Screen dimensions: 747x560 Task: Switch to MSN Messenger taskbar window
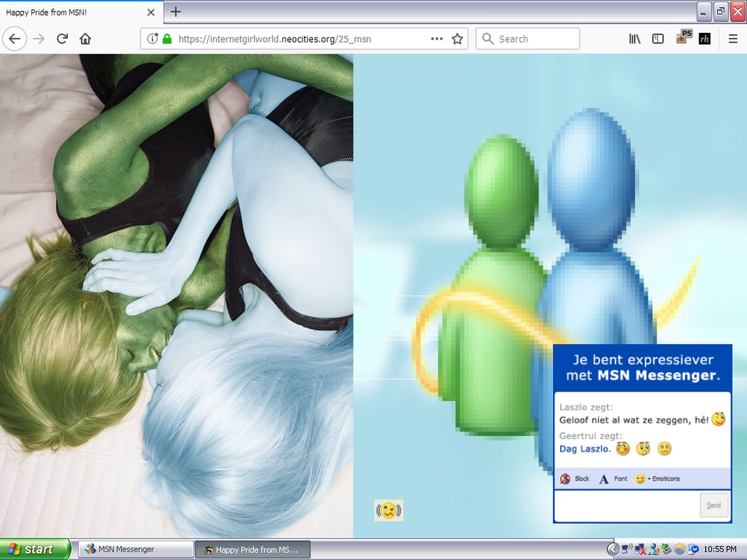point(136,550)
